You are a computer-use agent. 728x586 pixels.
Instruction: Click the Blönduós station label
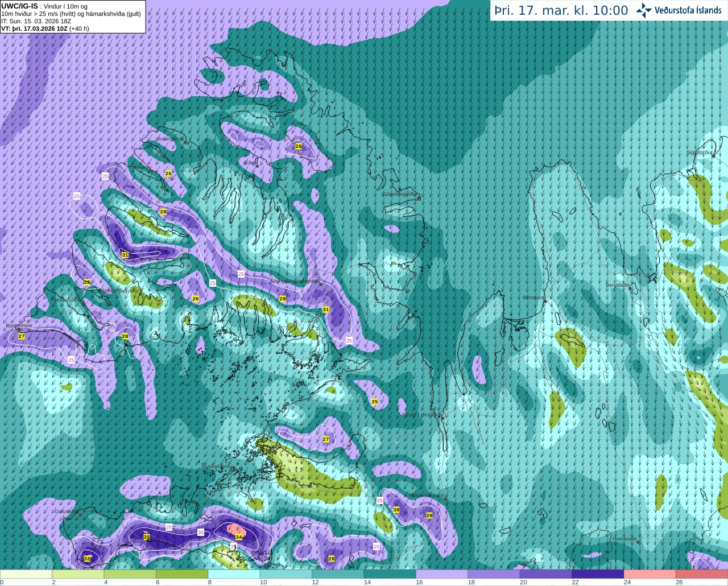point(533,298)
